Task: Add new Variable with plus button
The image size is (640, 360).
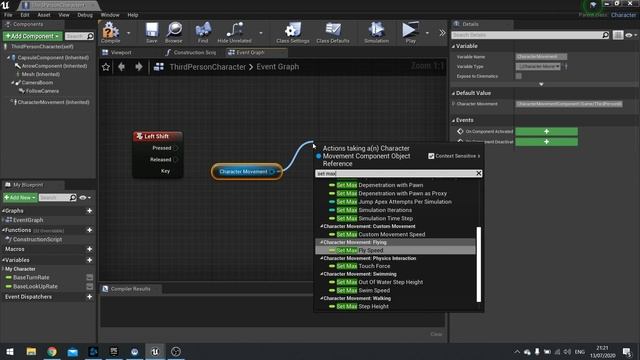Action: pos(89,260)
